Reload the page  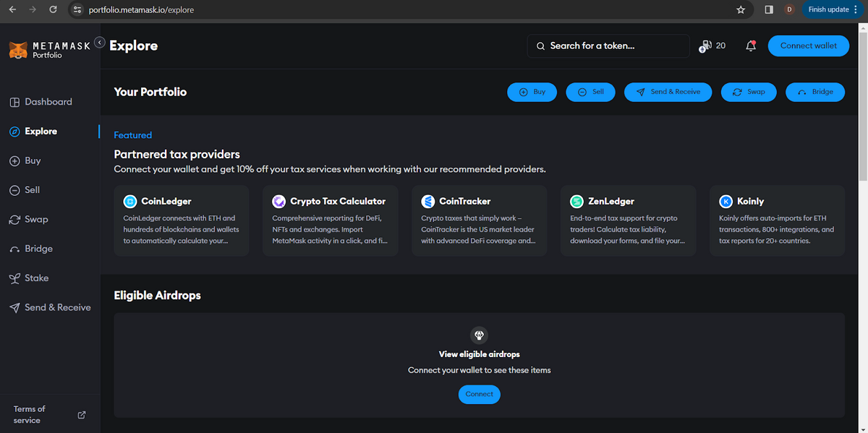click(x=53, y=9)
